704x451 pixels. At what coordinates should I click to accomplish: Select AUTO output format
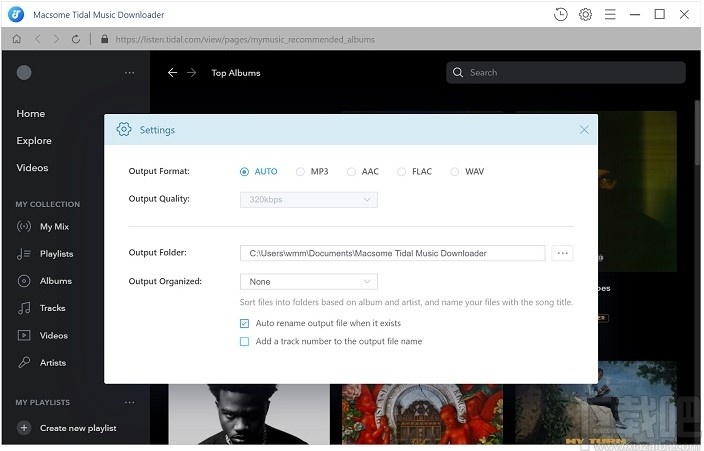pyautogui.click(x=244, y=172)
